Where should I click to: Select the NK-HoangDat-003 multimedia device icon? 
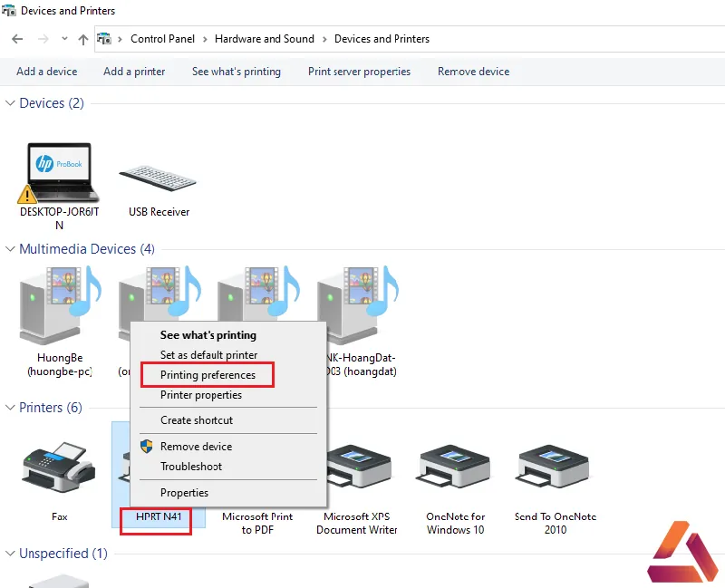(358, 305)
